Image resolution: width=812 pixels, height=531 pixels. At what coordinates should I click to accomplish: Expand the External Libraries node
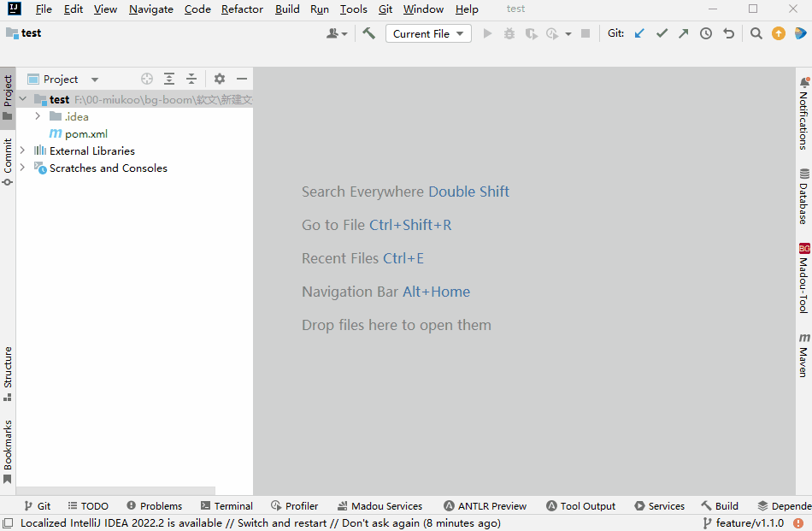[x=22, y=150]
